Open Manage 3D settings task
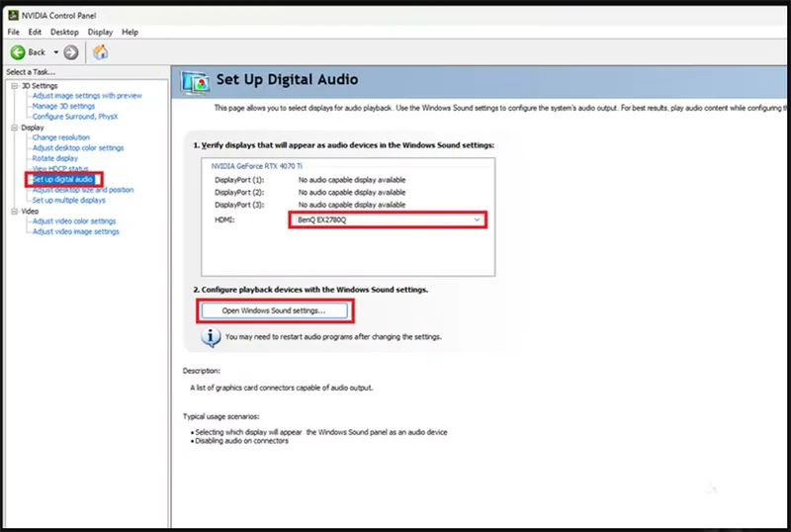 point(63,106)
